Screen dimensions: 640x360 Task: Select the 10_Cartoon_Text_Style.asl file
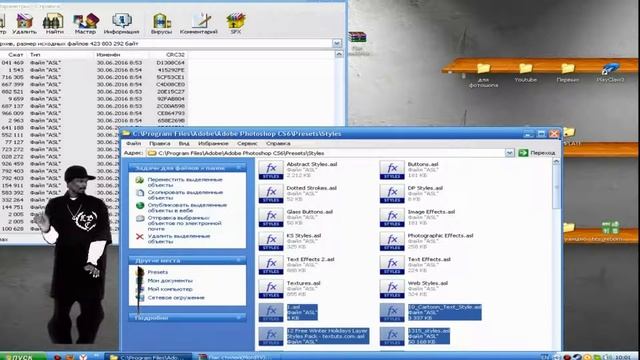[x=431, y=312]
